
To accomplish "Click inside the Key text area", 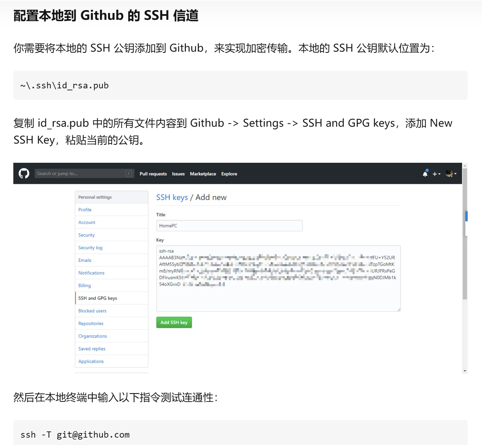I will 279,278.
